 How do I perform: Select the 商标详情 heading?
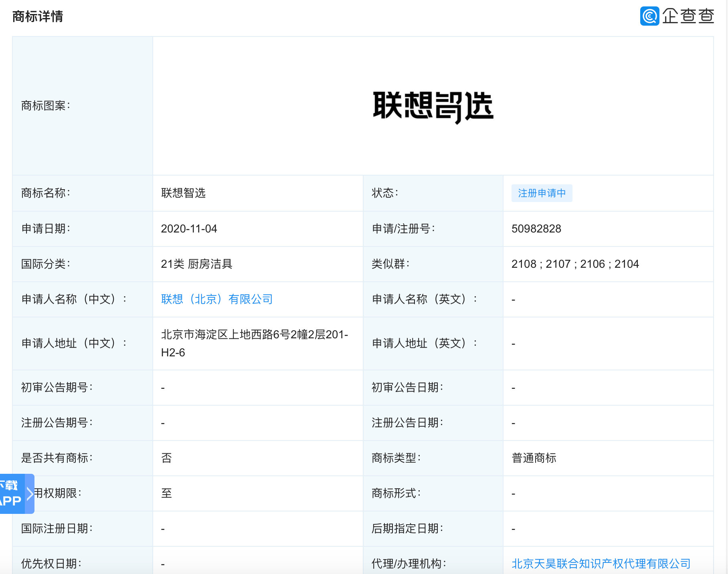(x=38, y=16)
